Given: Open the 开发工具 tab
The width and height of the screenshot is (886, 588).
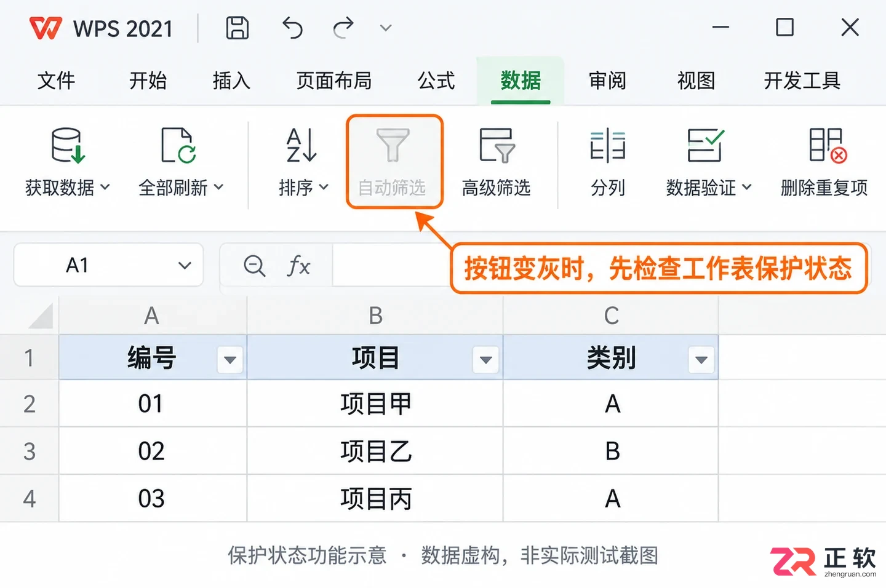Looking at the screenshot, I should [x=802, y=81].
